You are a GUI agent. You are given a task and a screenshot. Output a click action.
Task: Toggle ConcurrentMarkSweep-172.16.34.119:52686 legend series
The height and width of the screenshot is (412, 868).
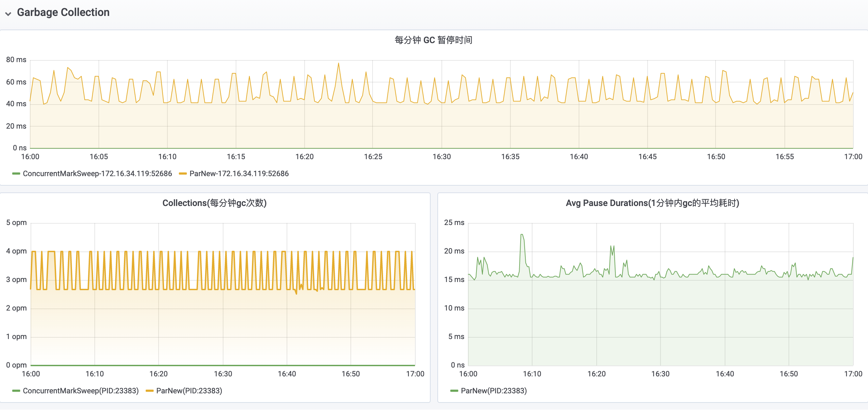tap(97, 173)
